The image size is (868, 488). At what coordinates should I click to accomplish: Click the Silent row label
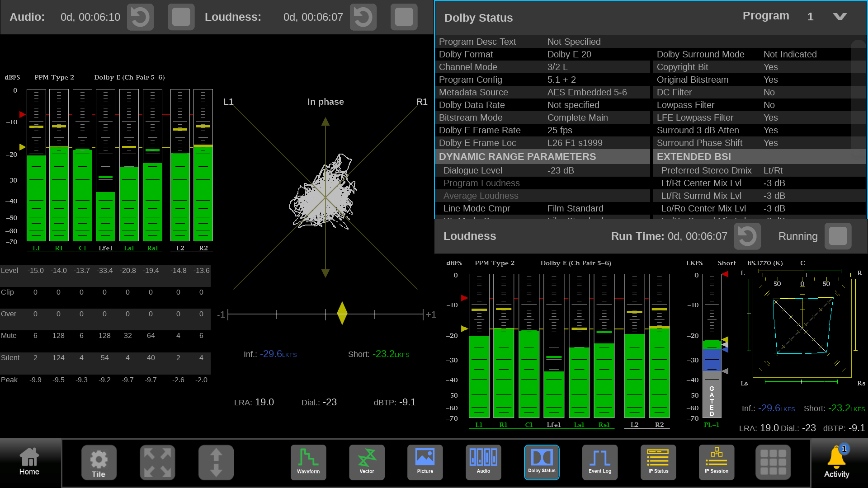click(x=10, y=357)
